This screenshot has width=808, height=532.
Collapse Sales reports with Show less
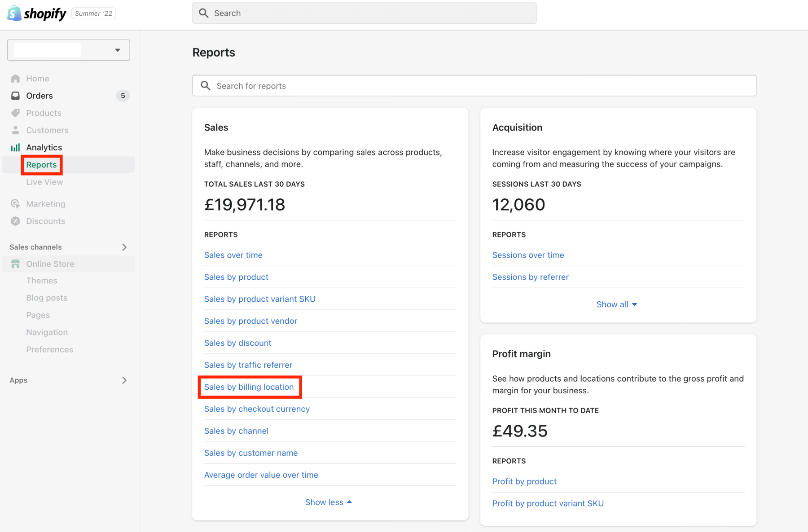pyautogui.click(x=328, y=502)
